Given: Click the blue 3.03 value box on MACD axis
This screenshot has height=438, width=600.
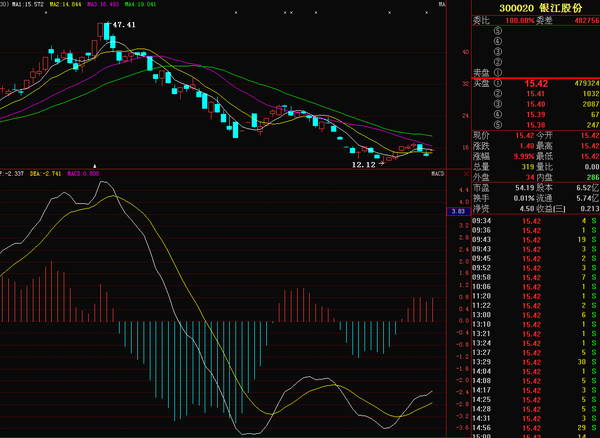Looking at the screenshot, I should tap(458, 211).
